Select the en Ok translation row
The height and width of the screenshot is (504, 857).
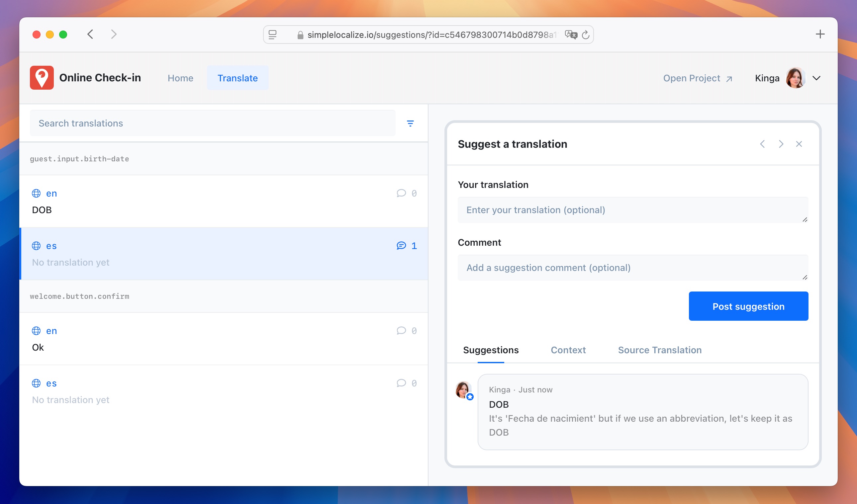[x=224, y=339]
